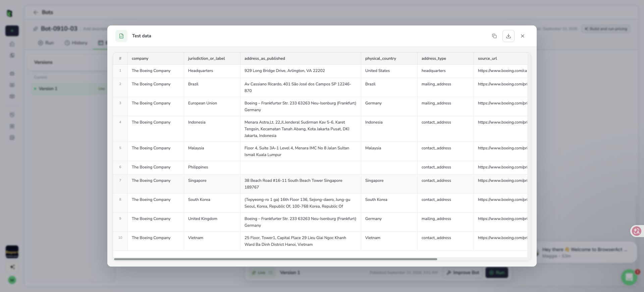Open the user avatar in sidebar

(x=12, y=280)
